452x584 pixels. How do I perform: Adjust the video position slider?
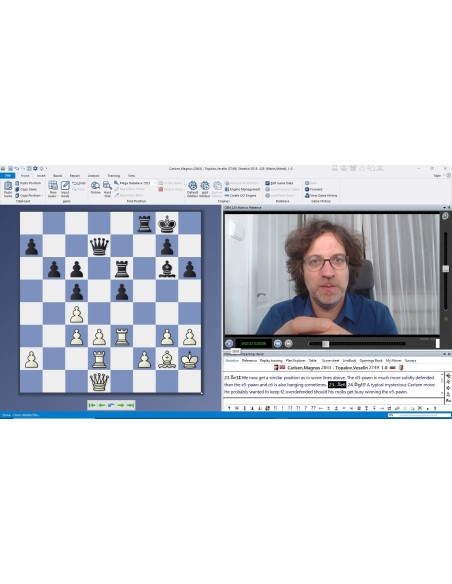tap(325, 344)
